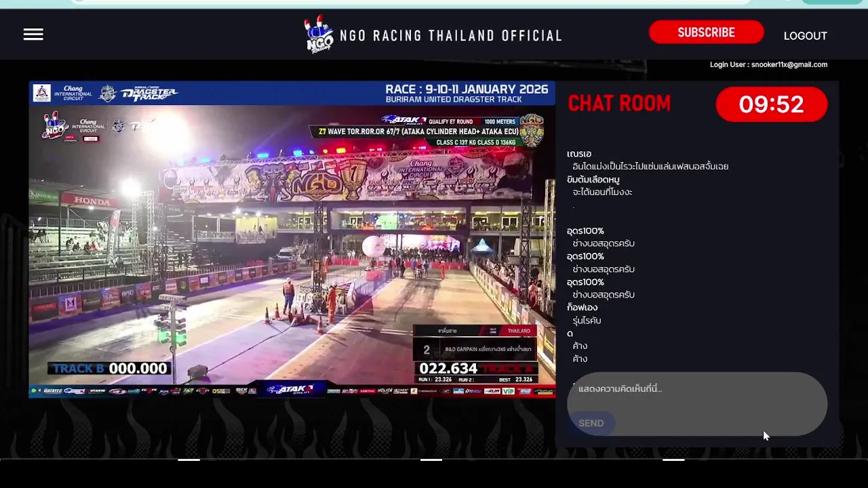Click the NGO Racing logo

tap(319, 35)
